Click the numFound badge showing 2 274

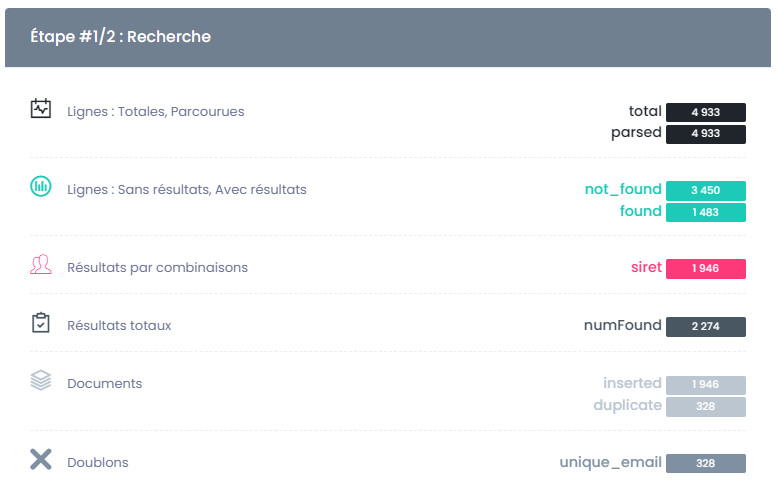705,326
